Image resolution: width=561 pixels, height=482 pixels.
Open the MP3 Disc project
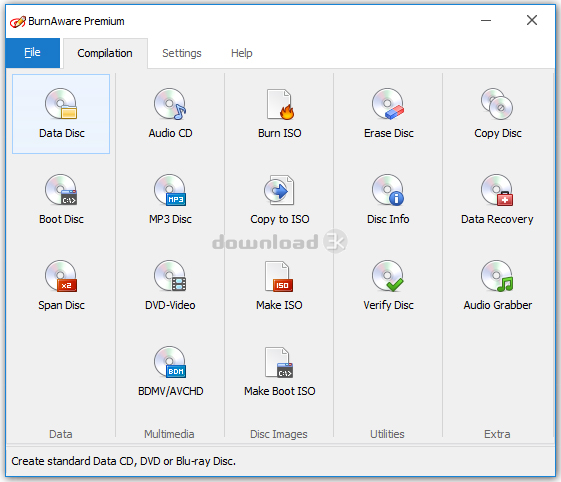[170, 200]
